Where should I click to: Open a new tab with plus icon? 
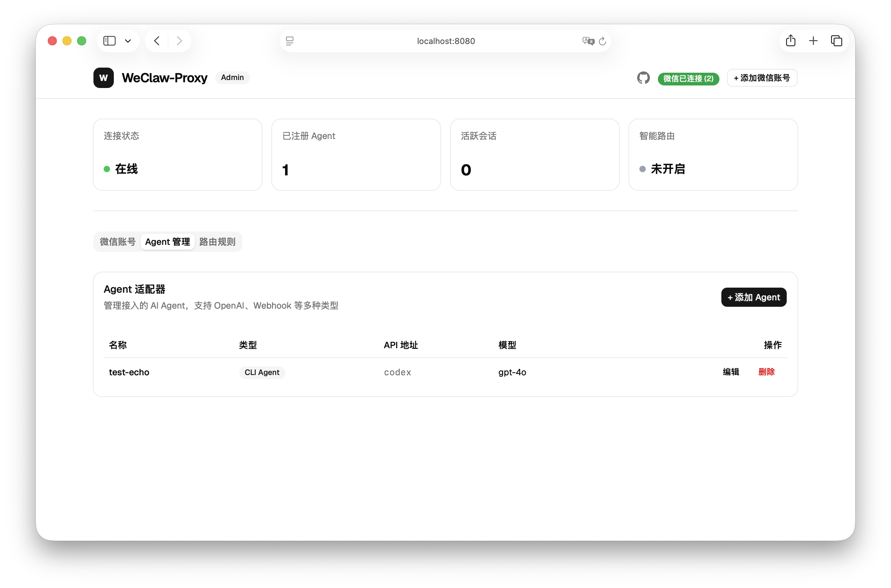point(813,41)
